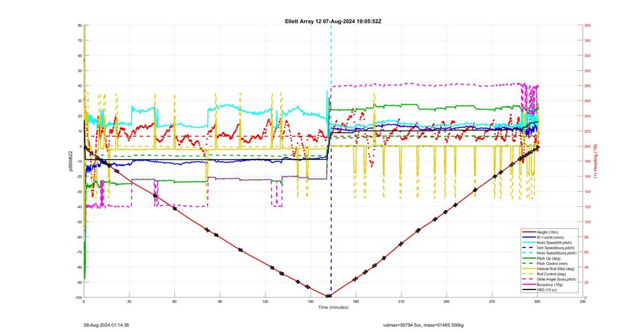The height and width of the screenshot is (334, 644).
Task: Click the left y-axis tick label "-50"
Action: (79, 222)
